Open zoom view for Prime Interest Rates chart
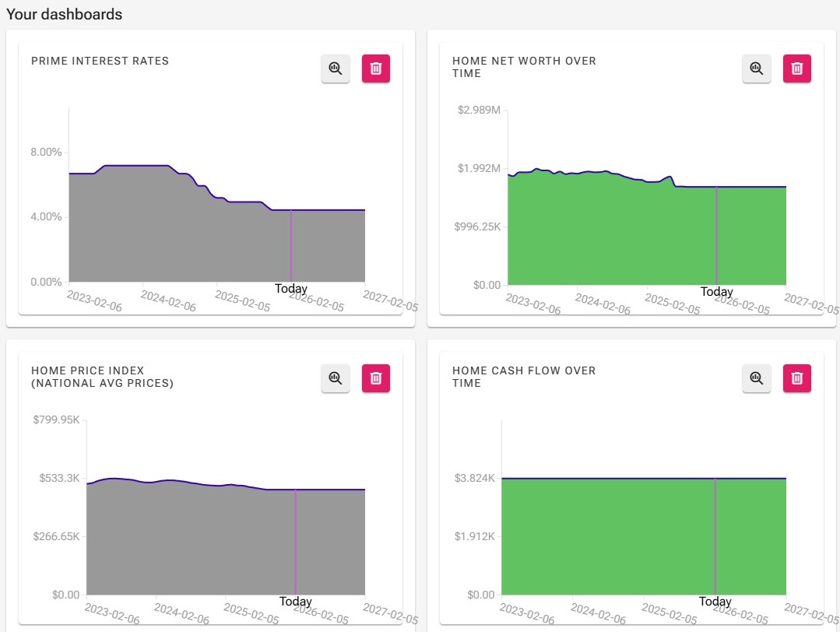This screenshot has width=840, height=632. coord(335,68)
